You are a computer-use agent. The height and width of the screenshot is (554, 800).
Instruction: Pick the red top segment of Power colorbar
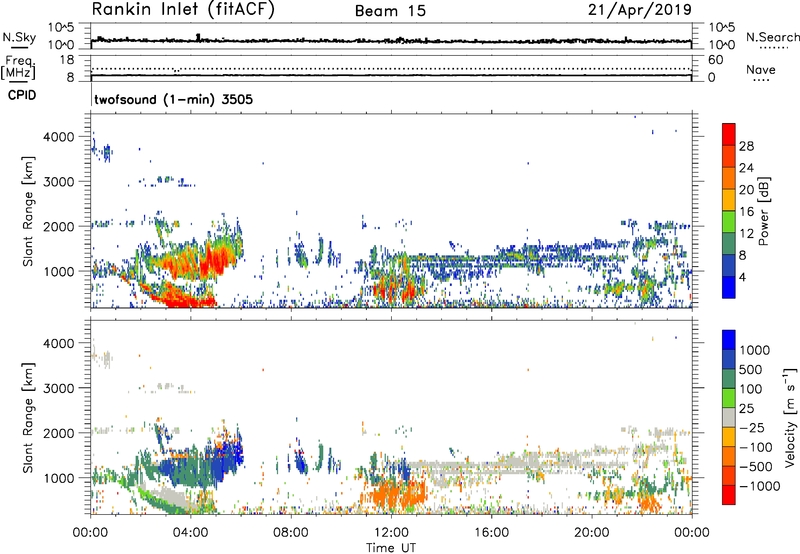[729, 135]
